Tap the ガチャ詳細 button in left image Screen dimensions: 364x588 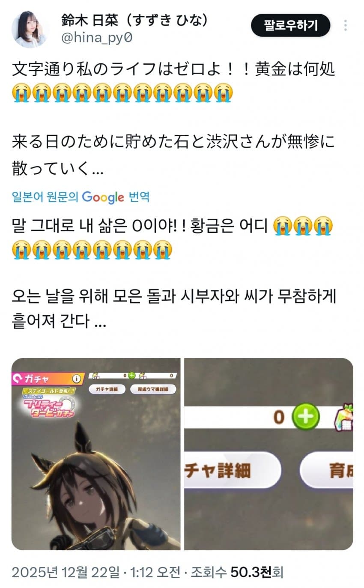tap(107, 389)
